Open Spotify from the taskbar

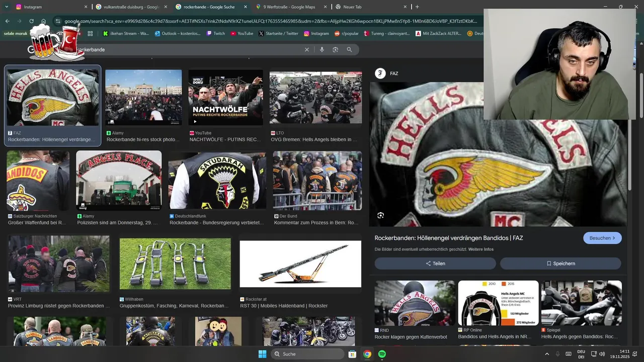[x=382, y=354]
